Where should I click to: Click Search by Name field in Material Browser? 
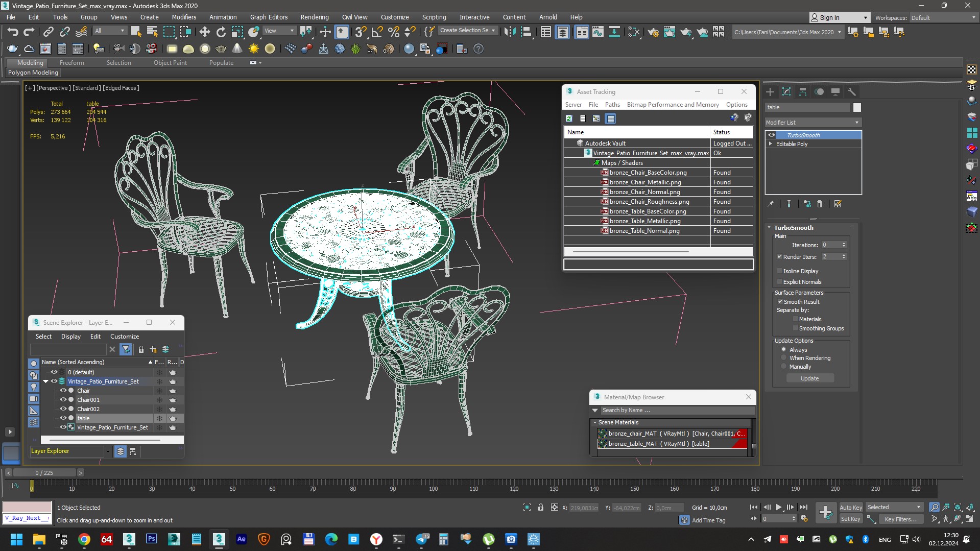(x=677, y=411)
